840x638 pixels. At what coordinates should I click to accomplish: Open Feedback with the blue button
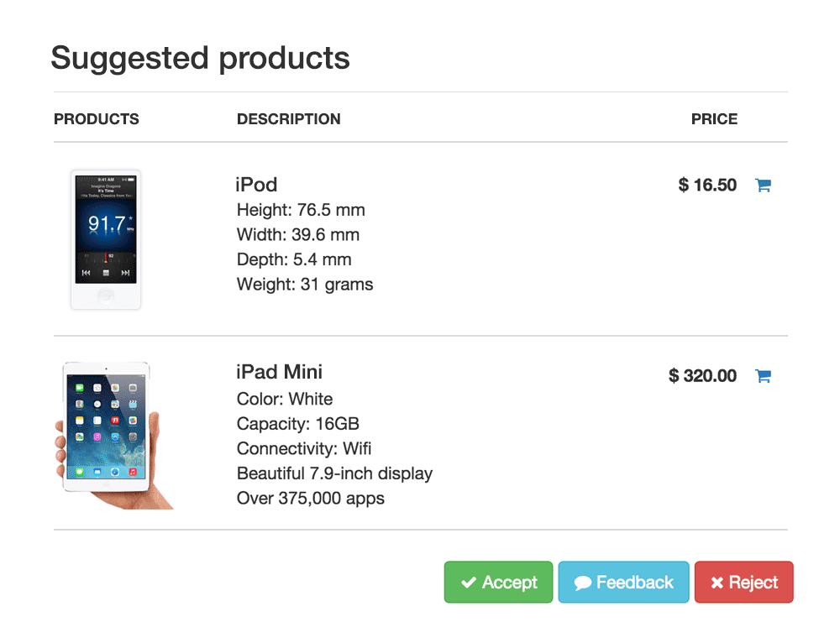point(623,583)
